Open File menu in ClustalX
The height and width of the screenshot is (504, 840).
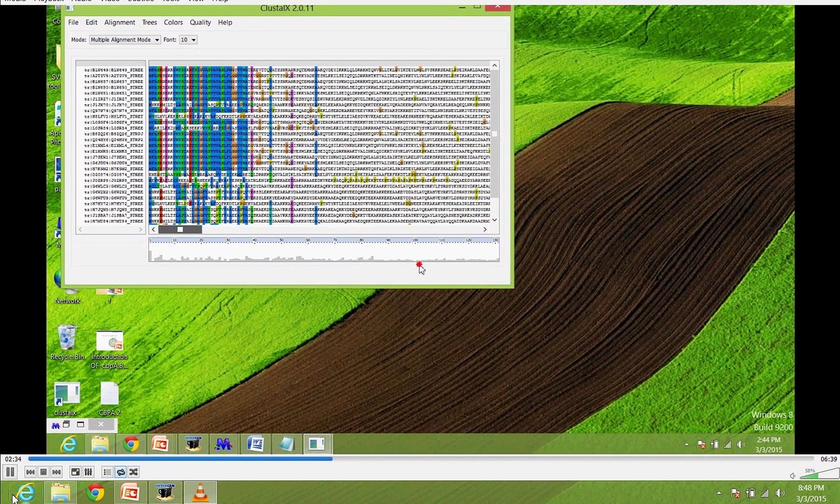[x=73, y=22]
